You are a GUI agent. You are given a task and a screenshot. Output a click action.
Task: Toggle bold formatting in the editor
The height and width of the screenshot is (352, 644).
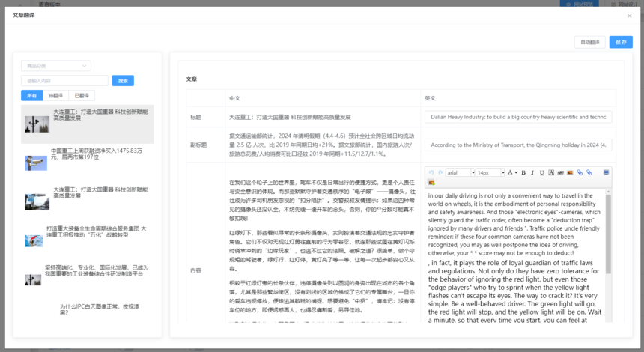tap(523, 172)
